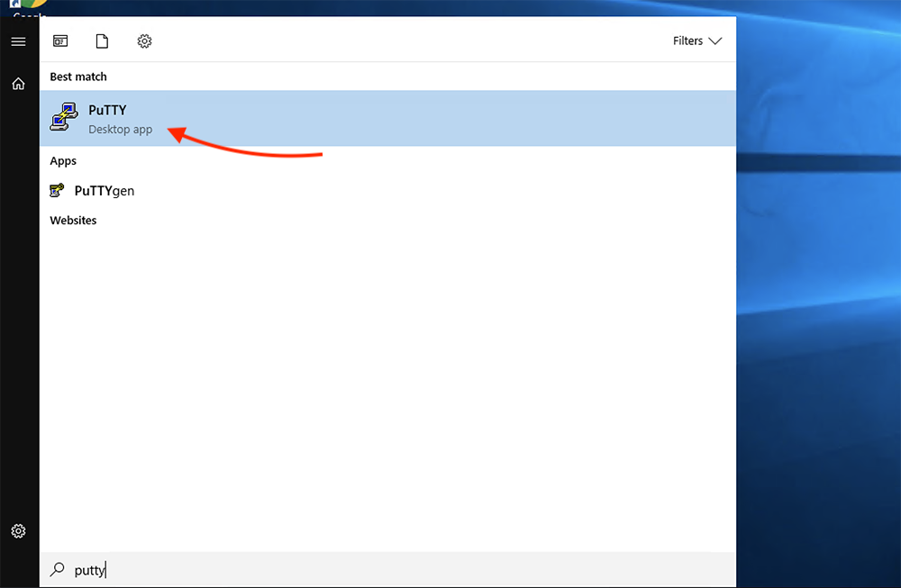This screenshot has height=588, width=901.
Task: Filter results by Apps icon
Action: point(60,41)
